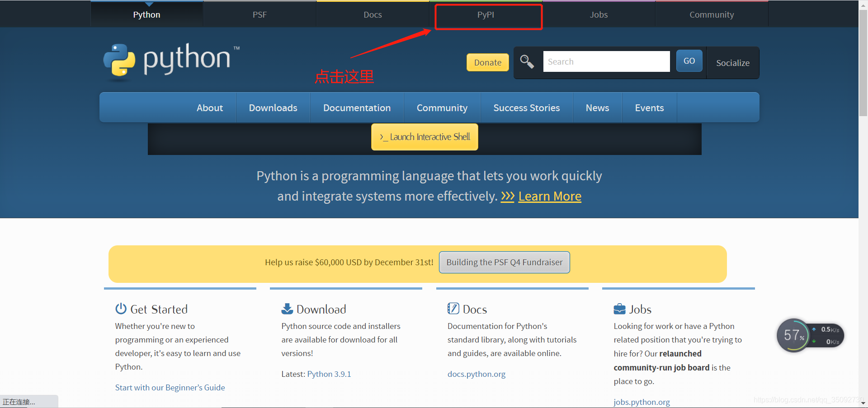868x408 pixels.
Task: Open the Python top-bar tab
Action: tap(147, 14)
